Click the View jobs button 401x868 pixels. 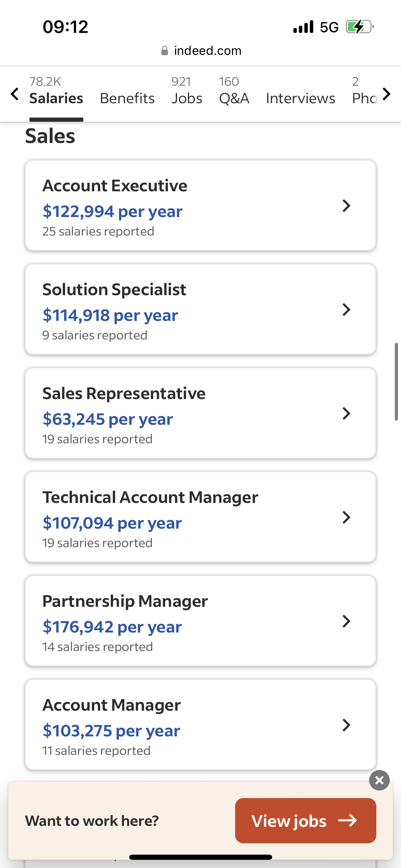(306, 821)
